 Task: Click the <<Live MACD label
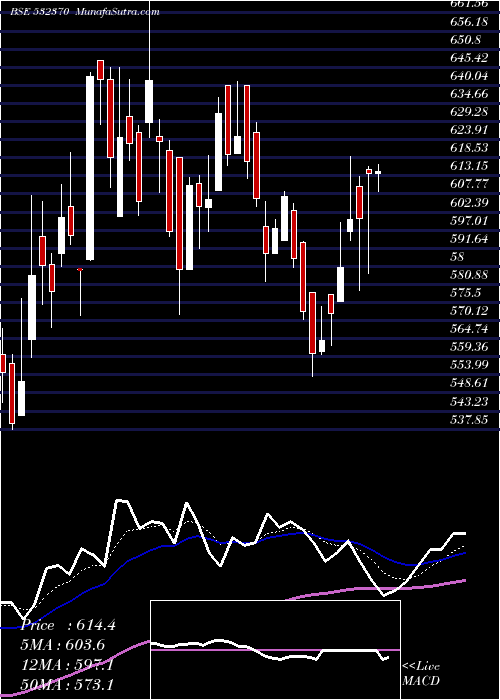click(x=421, y=674)
